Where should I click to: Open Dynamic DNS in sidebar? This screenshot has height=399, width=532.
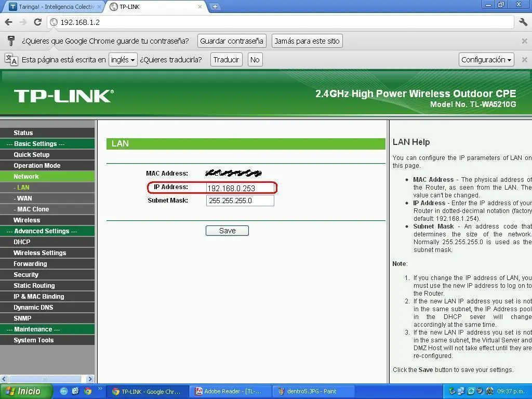[x=47, y=308]
